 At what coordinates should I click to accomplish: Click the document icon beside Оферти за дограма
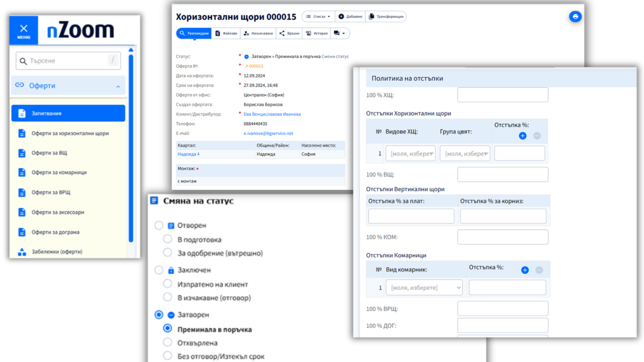[22, 232]
